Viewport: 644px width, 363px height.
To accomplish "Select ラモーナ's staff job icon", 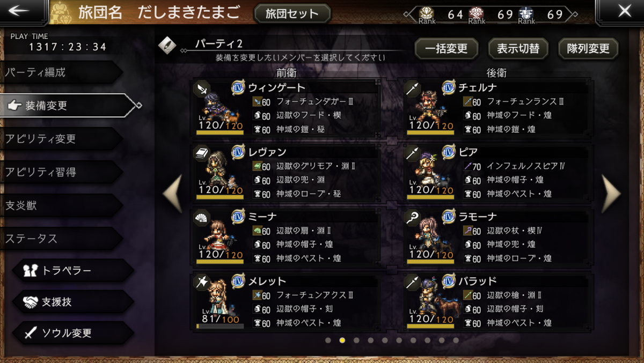I will 413,217.
